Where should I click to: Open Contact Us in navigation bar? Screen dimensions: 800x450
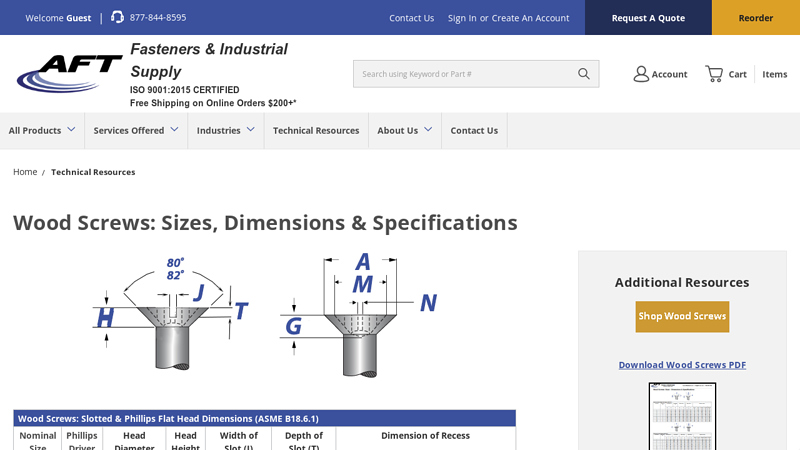(474, 131)
